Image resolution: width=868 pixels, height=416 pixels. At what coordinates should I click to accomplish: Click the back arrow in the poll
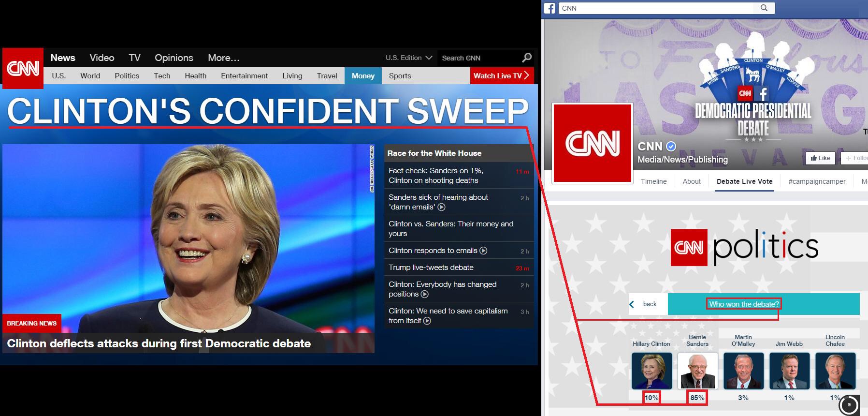[x=632, y=304]
